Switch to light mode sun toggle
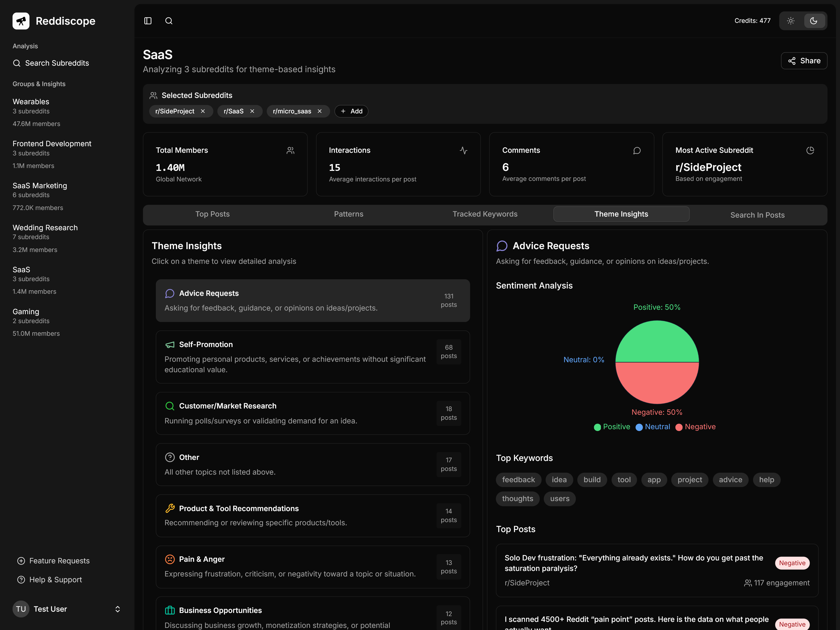This screenshot has height=630, width=840. [x=791, y=21]
